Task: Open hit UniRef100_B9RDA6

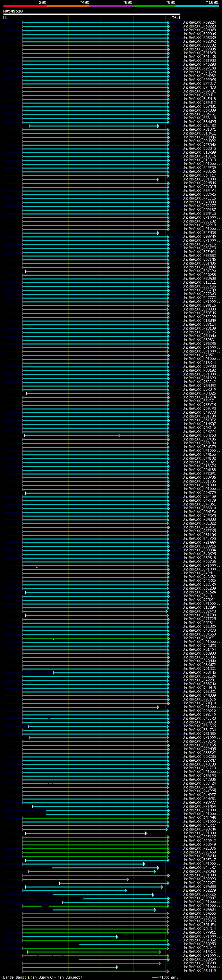Action: click(x=199, y=34)
